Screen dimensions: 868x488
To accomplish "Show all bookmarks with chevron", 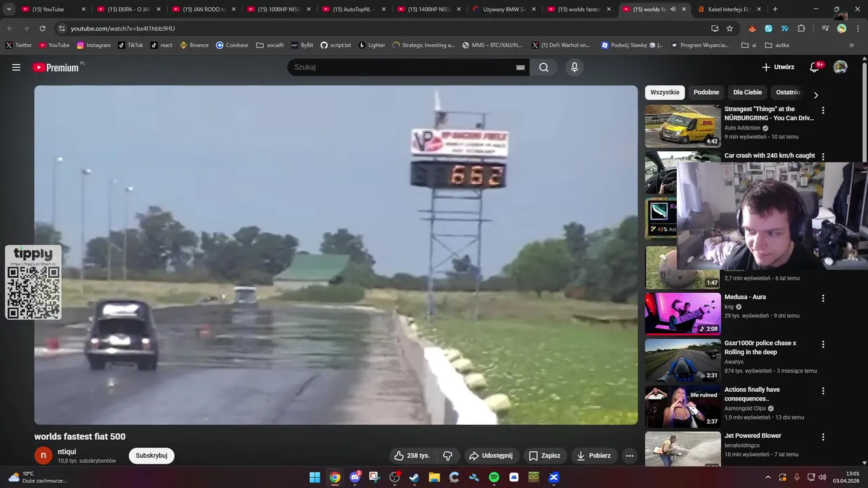I will pos(852,45).
